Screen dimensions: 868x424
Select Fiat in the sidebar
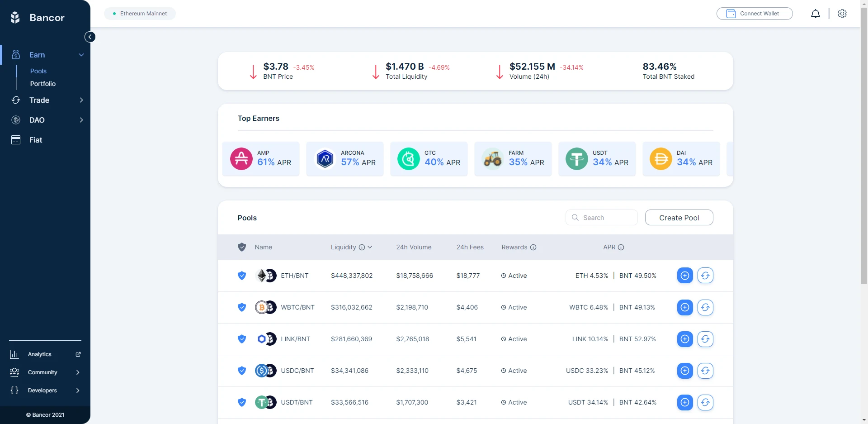(x=36, y=140)
